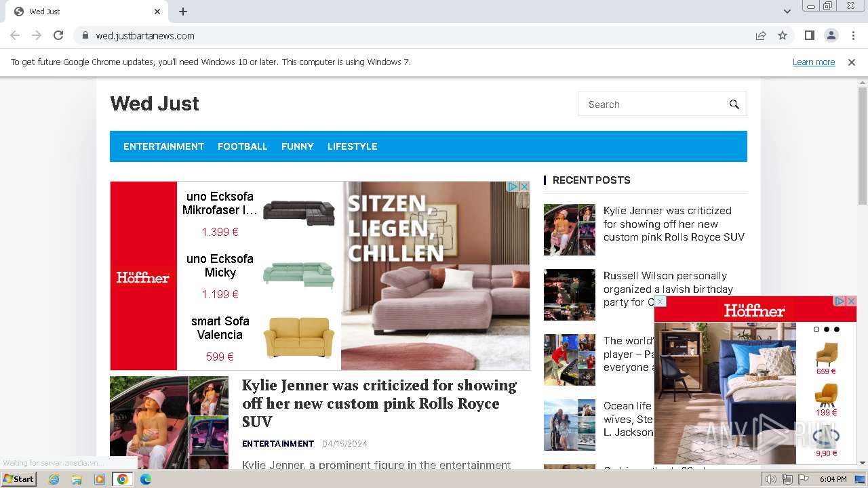
Task: Click Höffner logo in floating ad
Action: click(x=754, y=310)
